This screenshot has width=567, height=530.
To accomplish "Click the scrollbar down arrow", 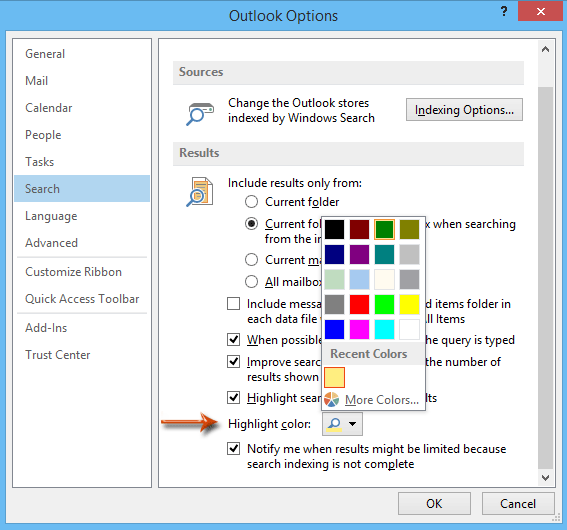I will click(545, 478).
